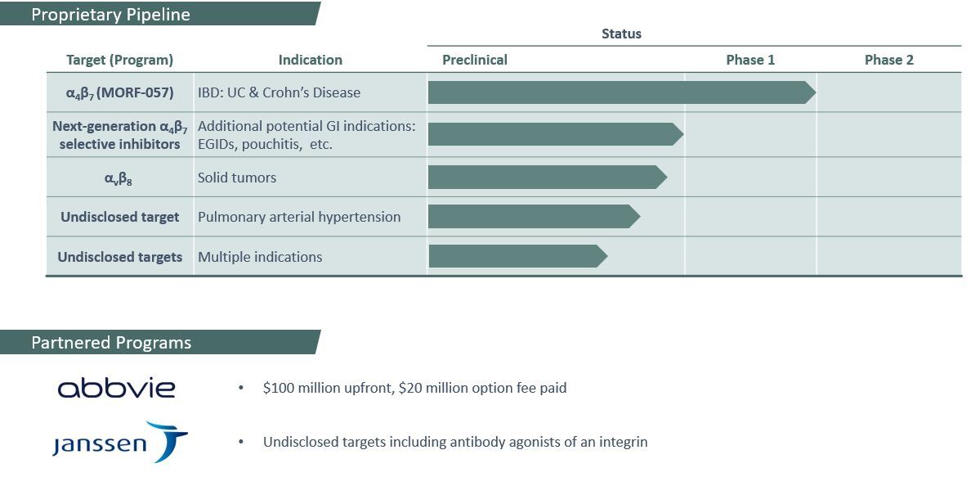Click the AbbVie logo
Screen dimensions: 980x486
[116, 387]
